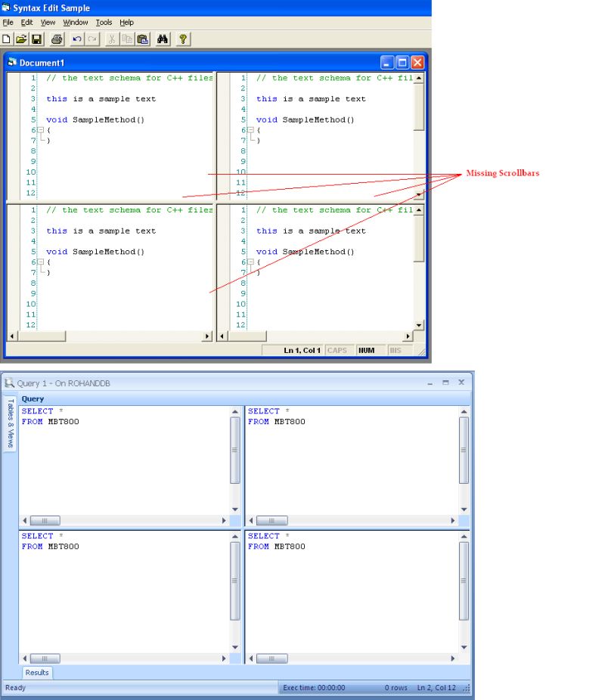
Task: Click 'Ln 1, Col 1' in status bar
Action: point(302,351)
